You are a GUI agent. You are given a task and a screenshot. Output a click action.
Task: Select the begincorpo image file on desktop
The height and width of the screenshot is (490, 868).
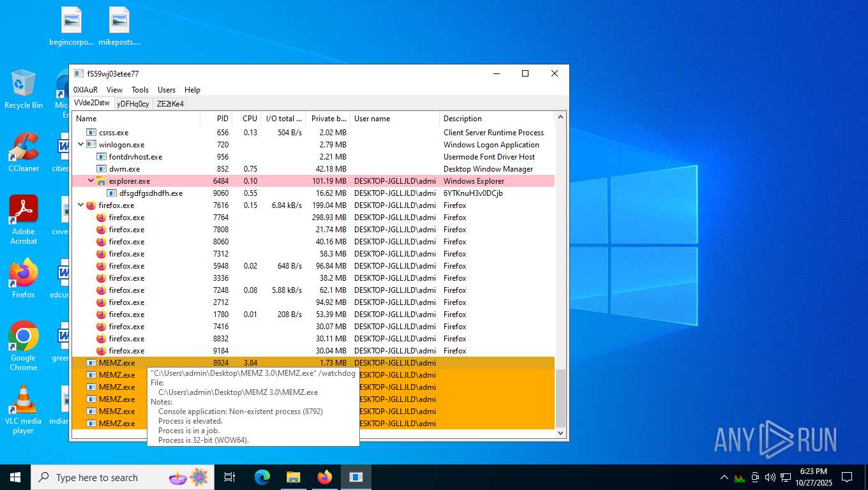(71, 26)
